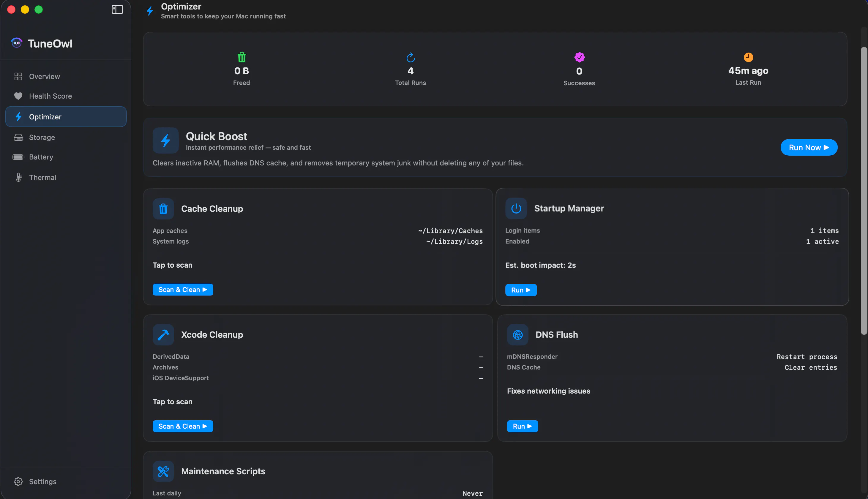Click 'Tap to scan' under Xcode Cleanup

tap(172, 402)
